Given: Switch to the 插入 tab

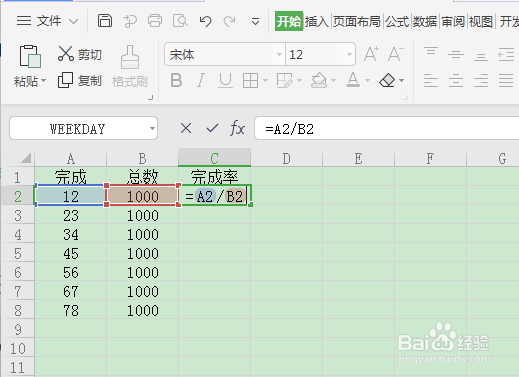Looking at the screenshot, I should pos(317,21).
